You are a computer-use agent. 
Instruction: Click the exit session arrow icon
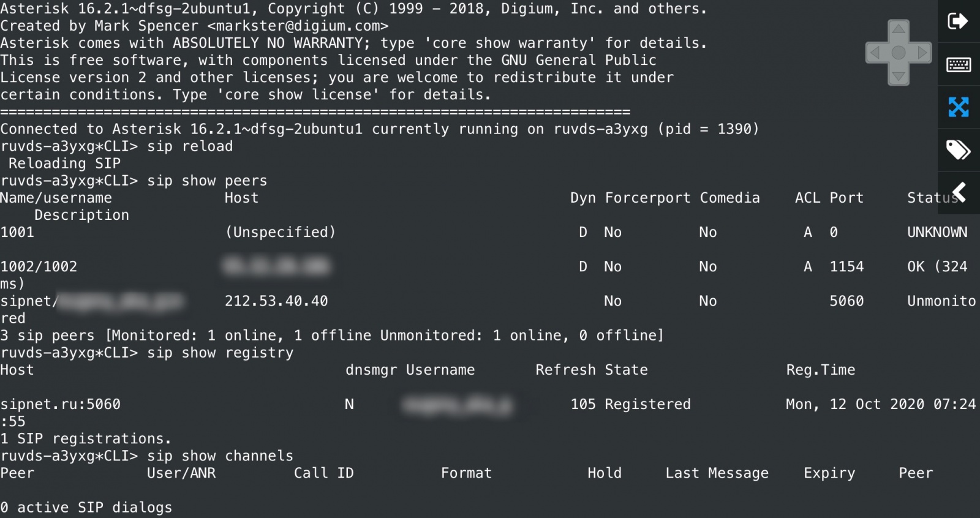[958, 21]
